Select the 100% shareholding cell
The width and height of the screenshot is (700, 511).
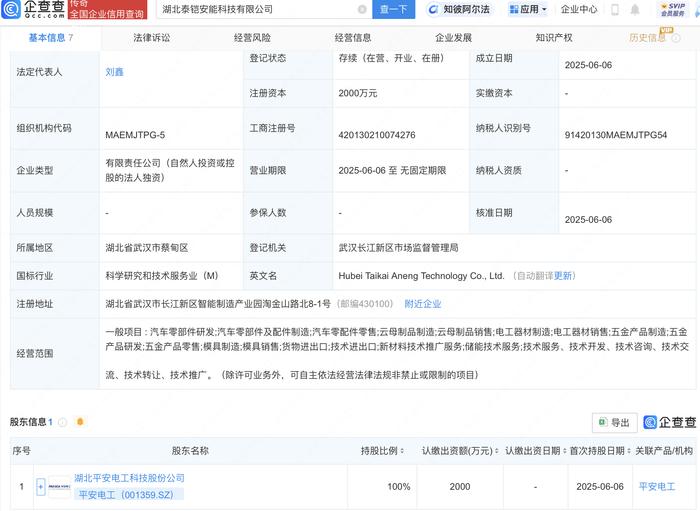pyautogui.click(x=399, y=486)
